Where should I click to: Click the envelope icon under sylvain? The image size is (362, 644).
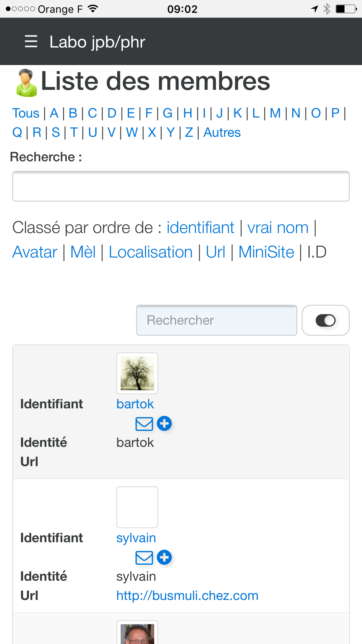pyautogui.click(x=144, y=558)
